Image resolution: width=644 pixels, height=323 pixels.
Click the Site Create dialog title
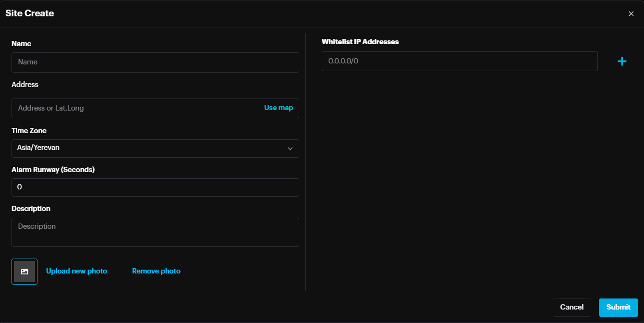coord(30,13)
